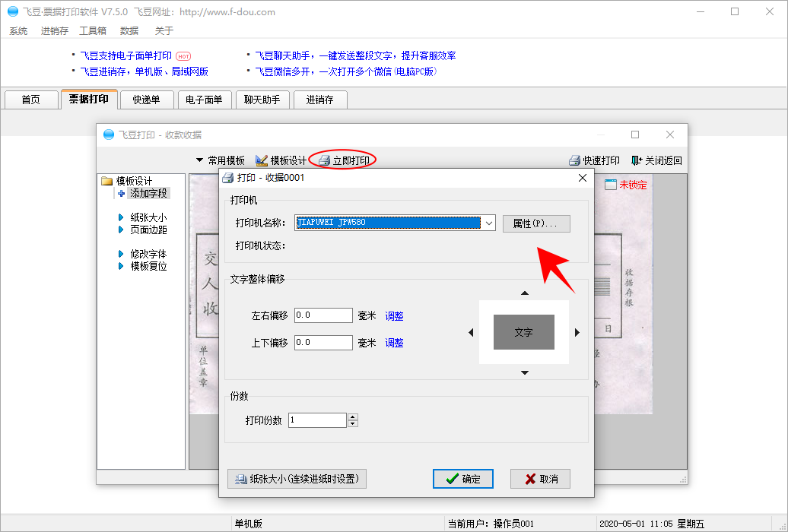
Task: Click the 属性(P)... button
Action: (x=535, y=223)
